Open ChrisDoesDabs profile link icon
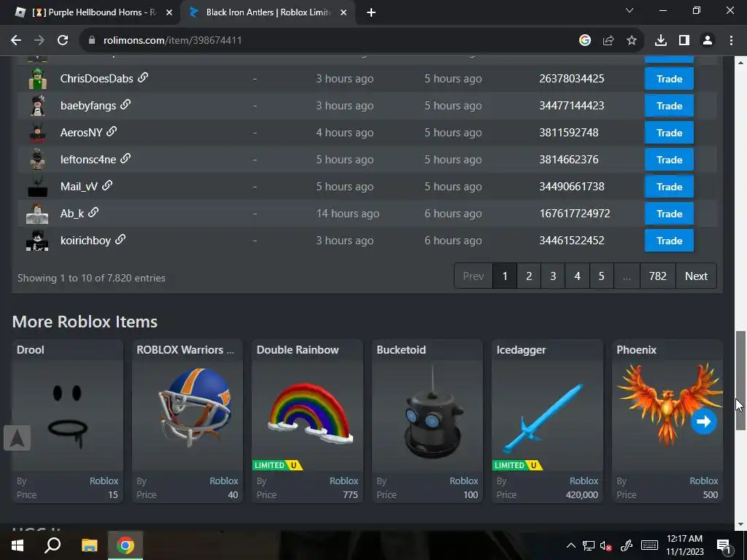 click(x=143, y=77)
